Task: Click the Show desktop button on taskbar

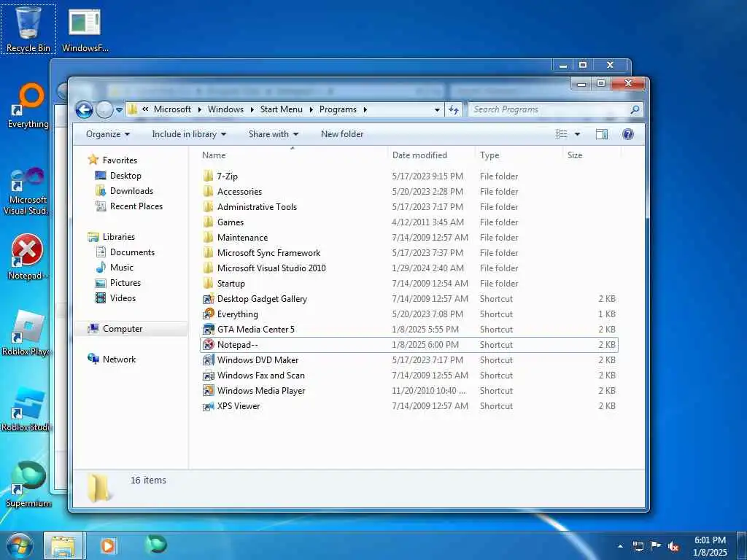Action: (x=742, y=546)
